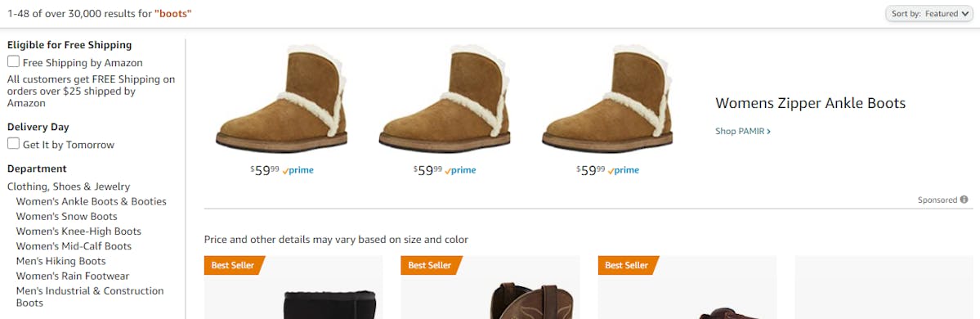Choose Women's Snow Boots department

click(x=67, y=217)
